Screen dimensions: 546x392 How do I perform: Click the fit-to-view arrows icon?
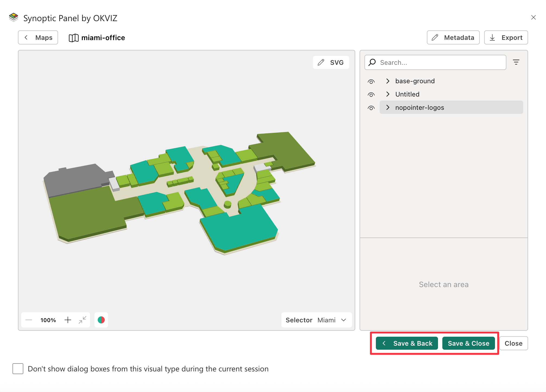(82, 320)
